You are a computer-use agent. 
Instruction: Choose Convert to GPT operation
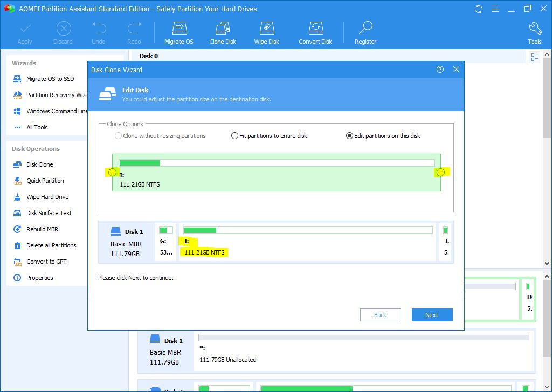pos(46,262)
